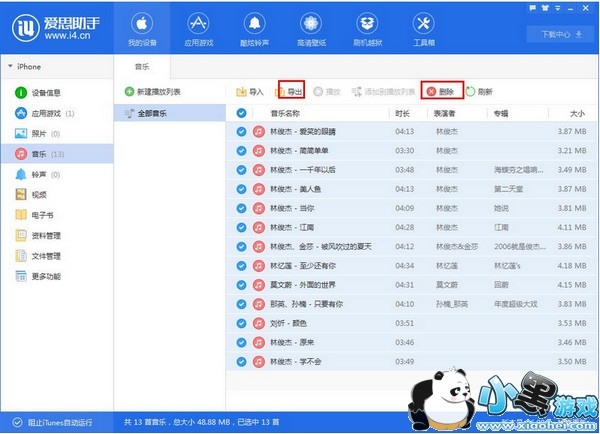The height and width of the screenshot is (434, 600).
Task: Open the 我的设备 (My Device) section
Action: click(142, 29)
